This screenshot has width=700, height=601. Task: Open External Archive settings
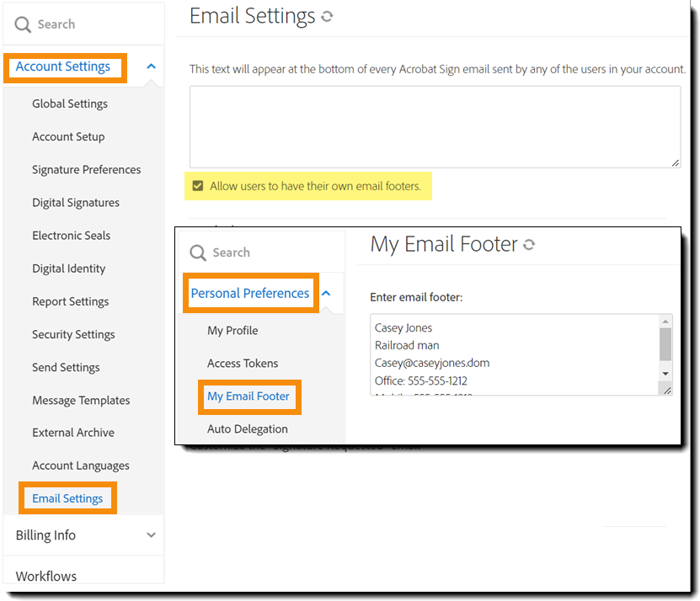(73, 433)
